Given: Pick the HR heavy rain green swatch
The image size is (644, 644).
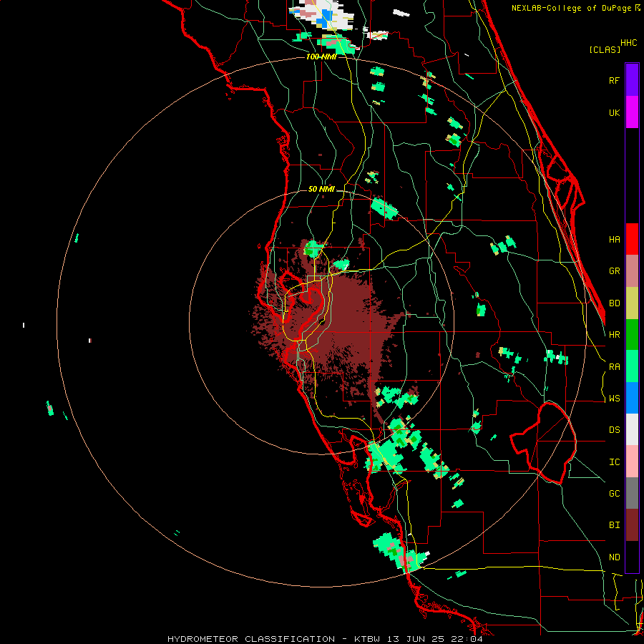Looking at the screenshot, I should [632, 335].
